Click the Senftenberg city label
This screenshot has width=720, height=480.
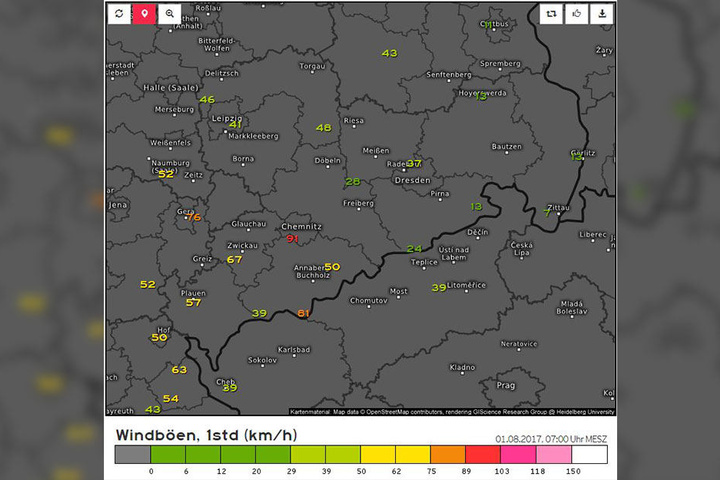pyautogui.click(x=449, y=74)
